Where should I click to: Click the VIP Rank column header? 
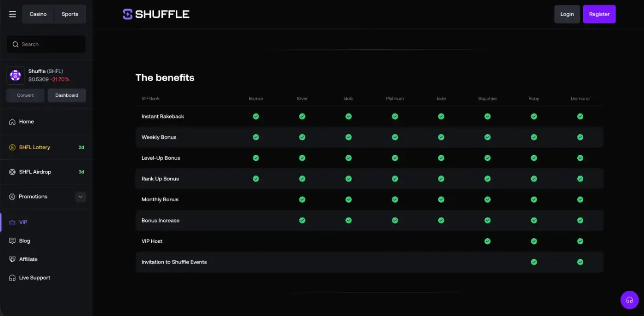(151, 99)
